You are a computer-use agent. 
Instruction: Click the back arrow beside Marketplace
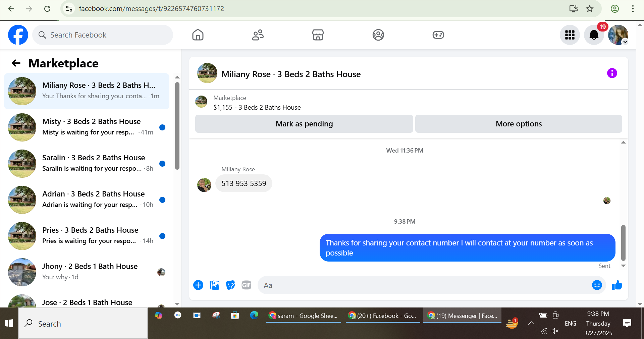16,63
